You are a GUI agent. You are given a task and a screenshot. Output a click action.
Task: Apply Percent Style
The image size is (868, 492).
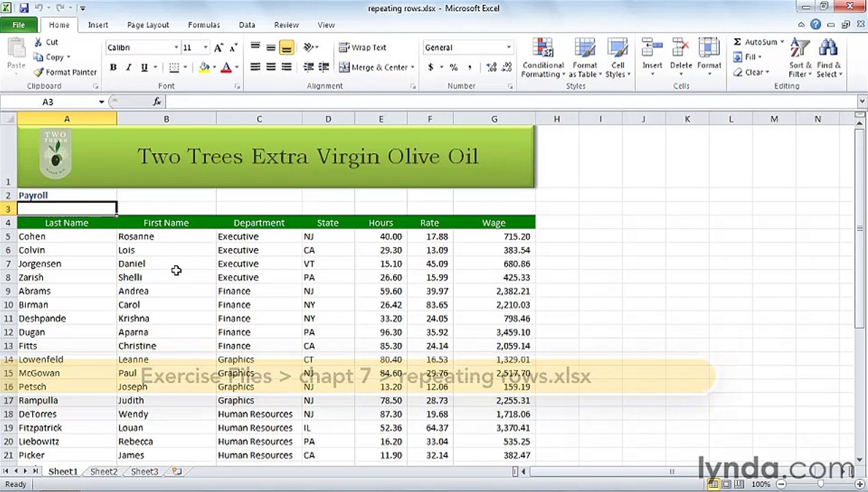(x=453, y=68)
